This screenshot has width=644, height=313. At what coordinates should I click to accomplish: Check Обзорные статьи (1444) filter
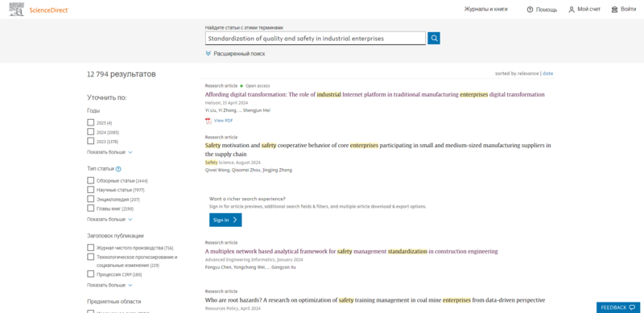click(91, 180)
